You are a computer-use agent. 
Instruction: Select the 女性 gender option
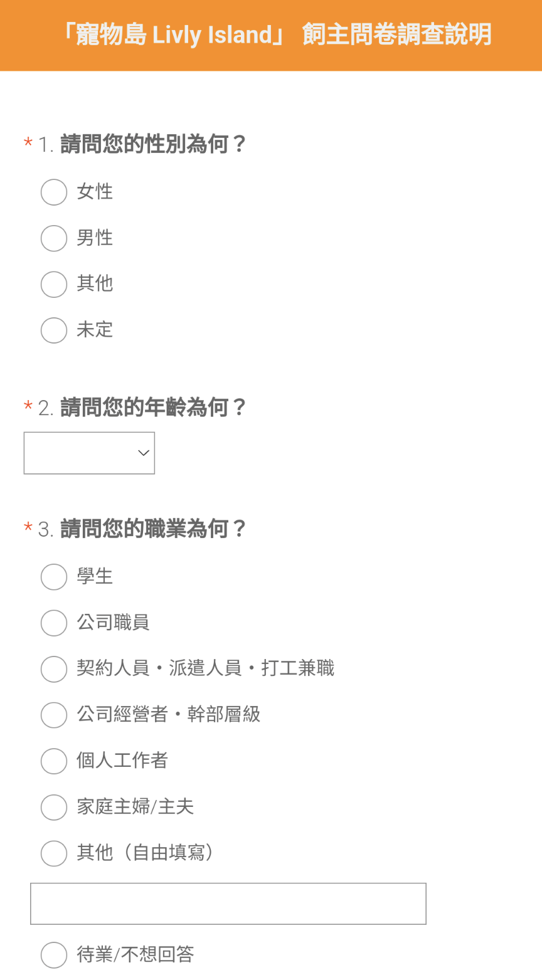(x=54, y=192)
